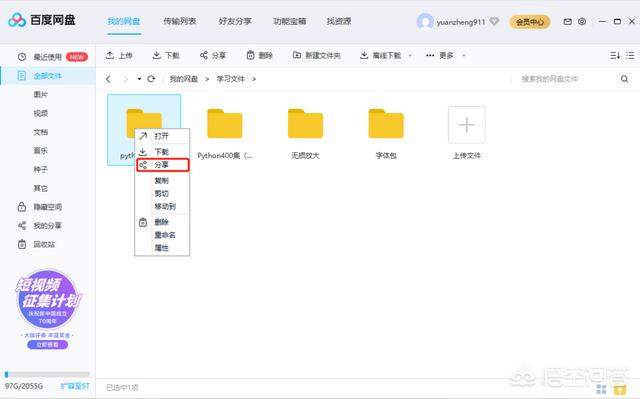Click the 我的网盘 breadcrumb link

(x=184, y=79)
